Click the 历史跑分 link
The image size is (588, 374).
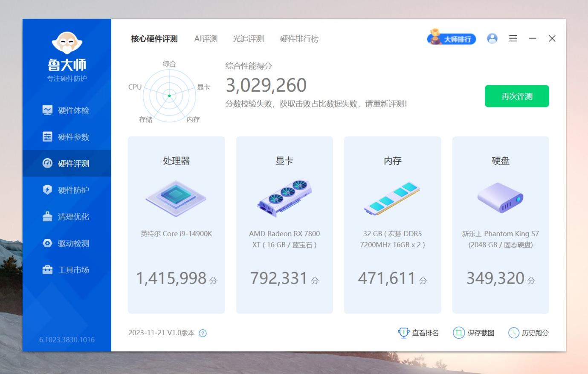pos(528,333)
